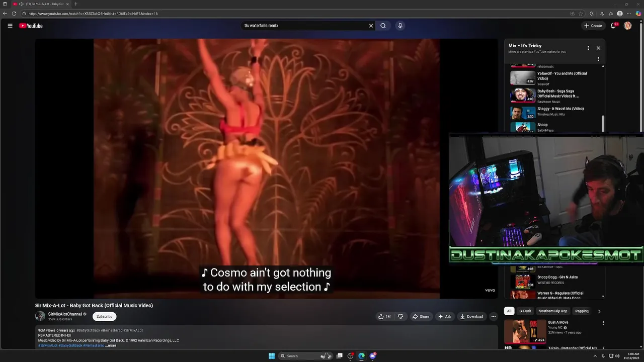Open Task View on taskbar

tap(340, 356)
